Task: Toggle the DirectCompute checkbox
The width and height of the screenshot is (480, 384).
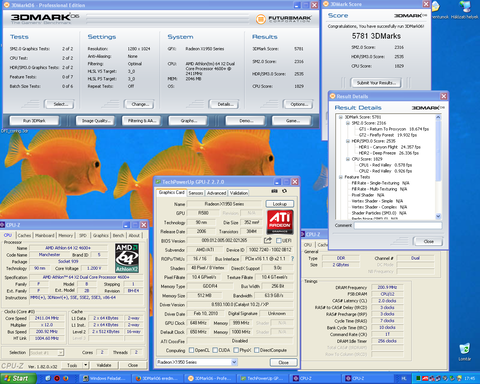Action: click(x=257, y=350)
